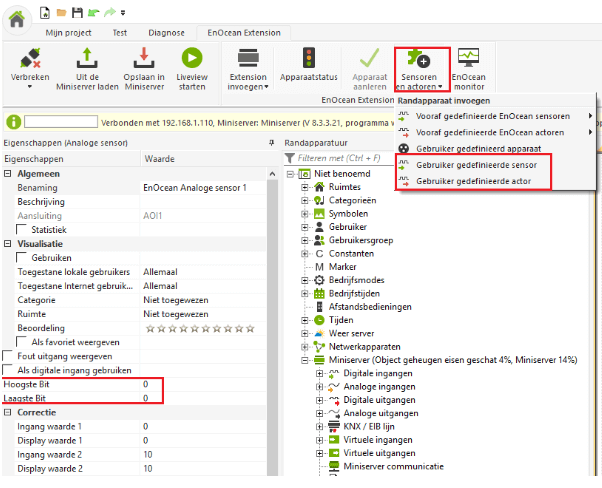Select Gebruiker gedefinieerde sensor menu entry
Screen dimensions: 602x488
(x=476, y=164)
